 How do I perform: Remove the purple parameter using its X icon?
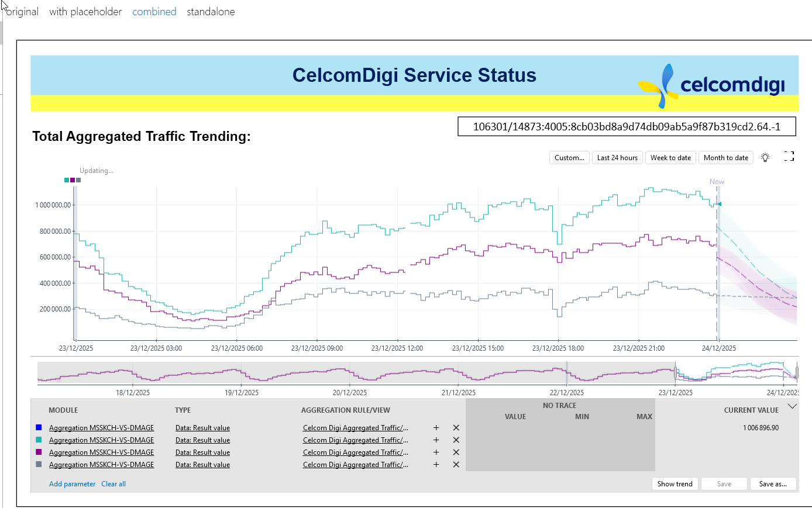456,452
